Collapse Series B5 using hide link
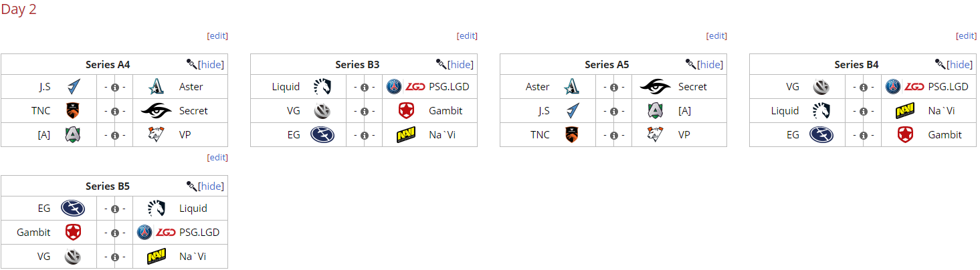This screenshot has width=980, height=270. [x=212, y=186]
